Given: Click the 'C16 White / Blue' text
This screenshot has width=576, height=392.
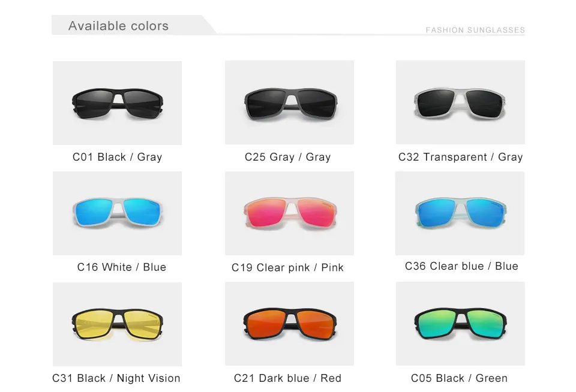Looking at the screenshot, I should [122, 267].
